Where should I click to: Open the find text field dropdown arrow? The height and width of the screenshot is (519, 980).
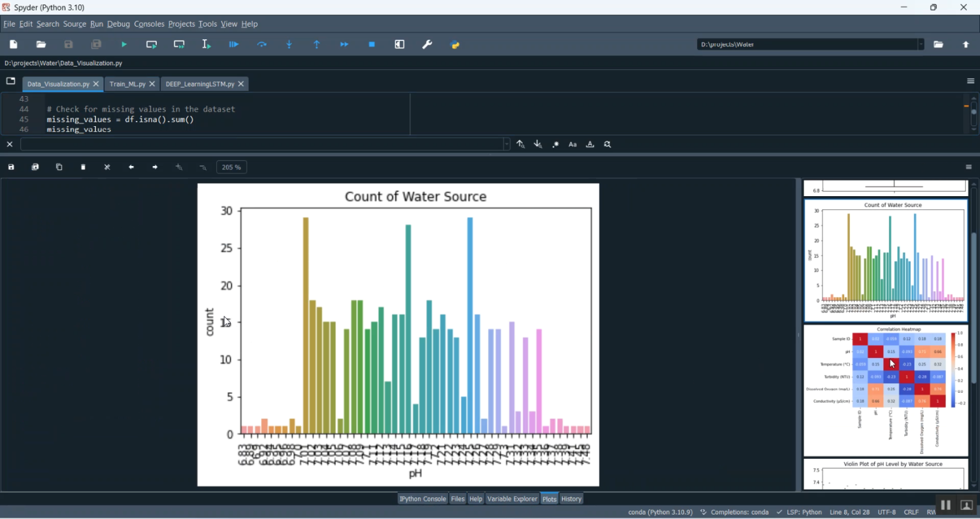tap(506, 144)
